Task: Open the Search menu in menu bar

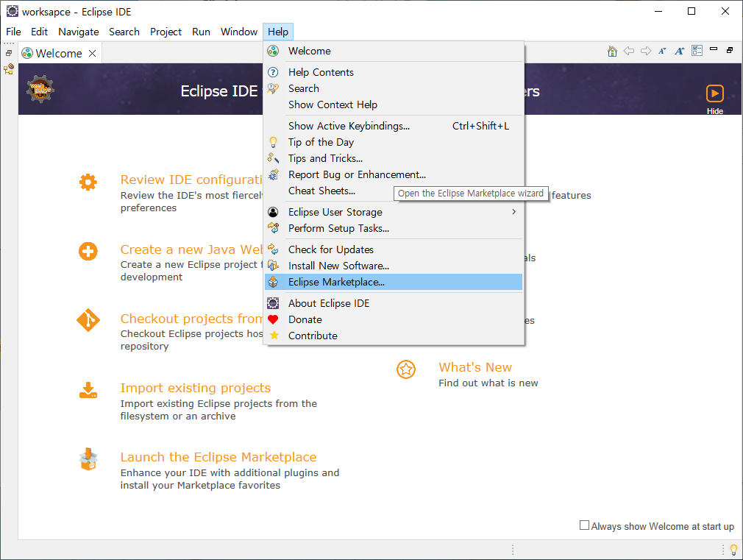Action: pos(124,32)
